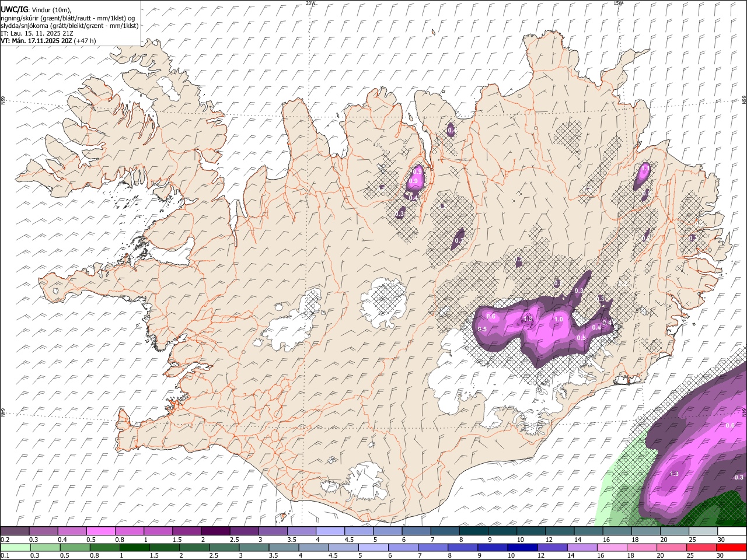Click the '15W' longitude label on the map edge
This screenshot has width=747, height=560.
[618, 3]
